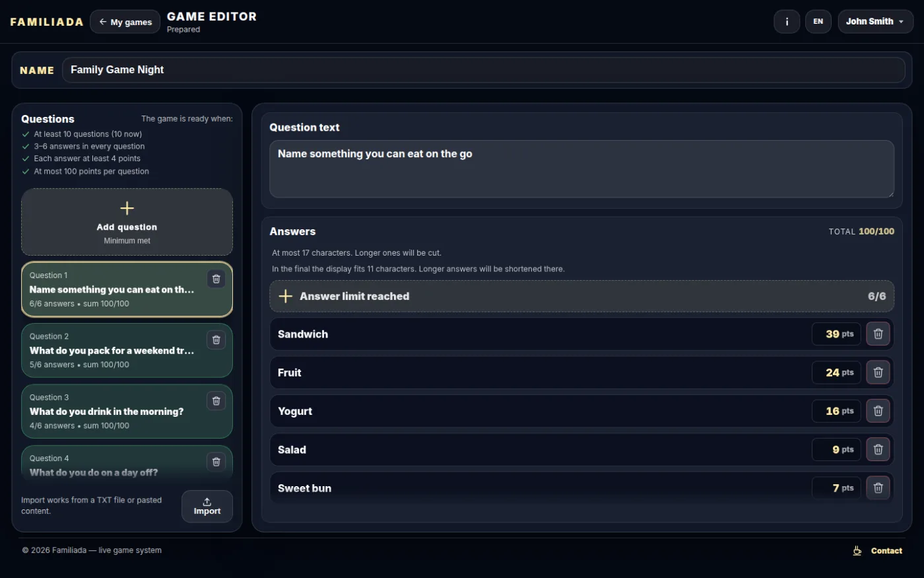Click the FAMILIADA logo

[47, 22]
